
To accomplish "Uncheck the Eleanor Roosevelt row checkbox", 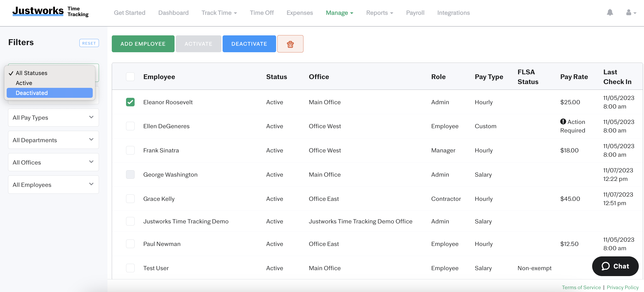I will (x=130, y=102).
